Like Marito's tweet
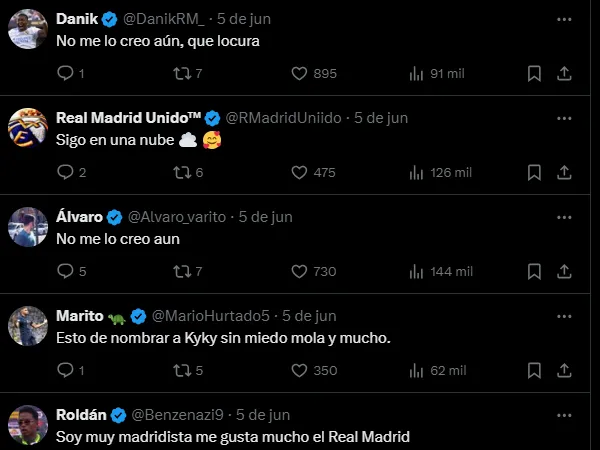This screenshot has width=600, height=450. 298,370
